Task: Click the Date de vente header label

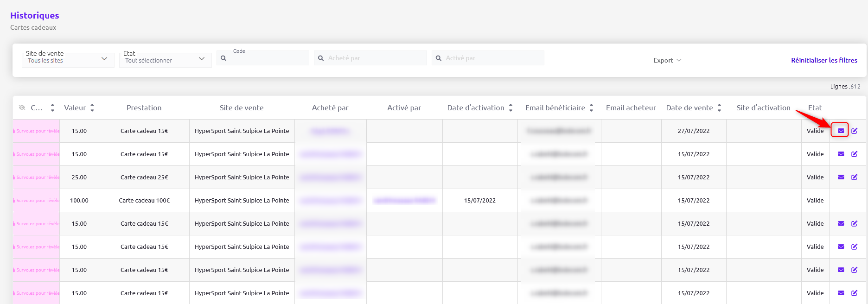Action: pyautogui.click(x=689, y=108)
